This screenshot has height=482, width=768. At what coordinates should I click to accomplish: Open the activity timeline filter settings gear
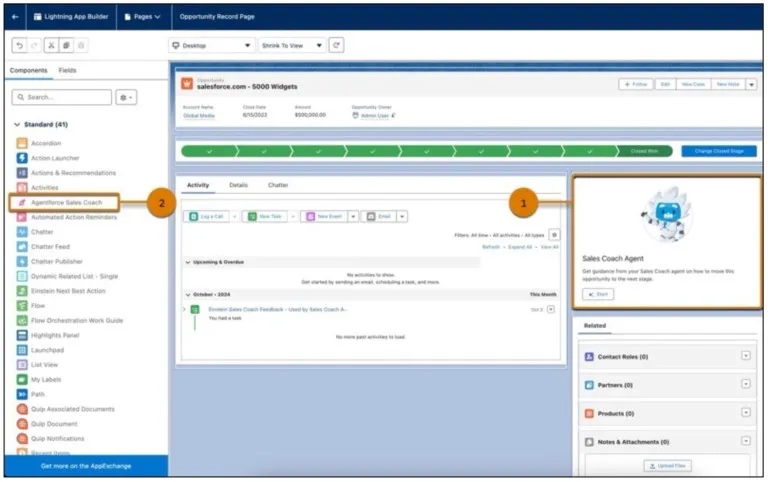(554, 235)
